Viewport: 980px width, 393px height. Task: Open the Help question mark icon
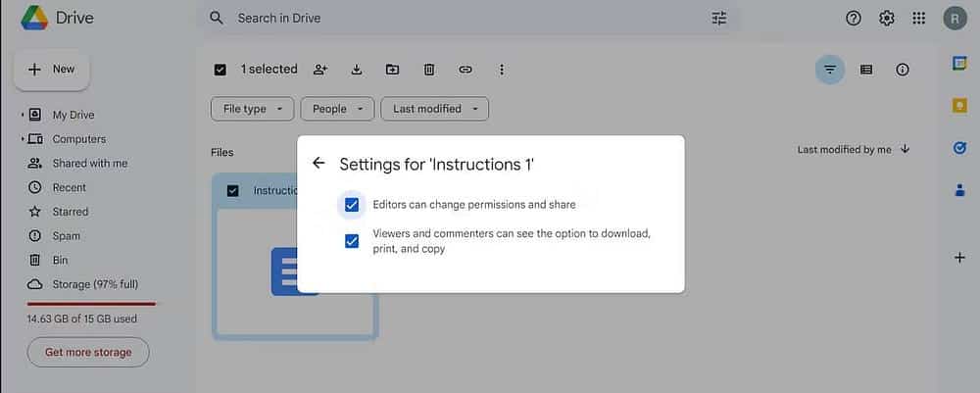tap(854, 18)
